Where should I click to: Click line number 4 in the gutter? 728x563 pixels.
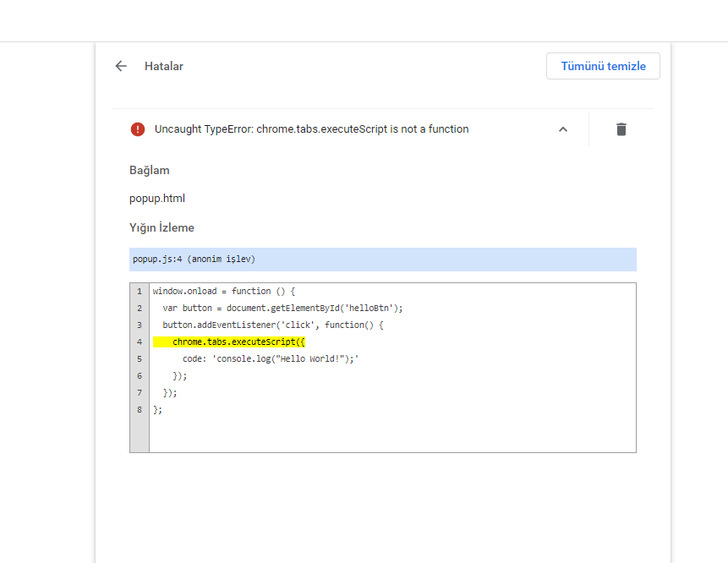[x=140, y=342]
